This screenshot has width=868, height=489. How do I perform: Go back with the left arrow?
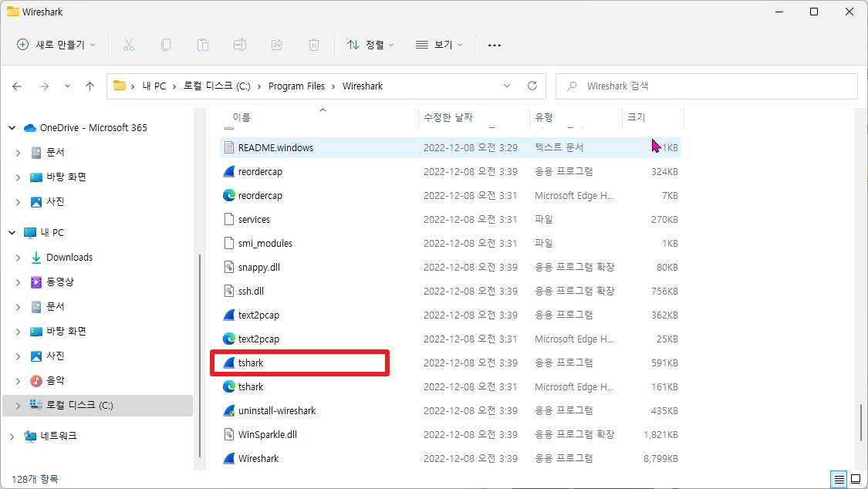17,86
